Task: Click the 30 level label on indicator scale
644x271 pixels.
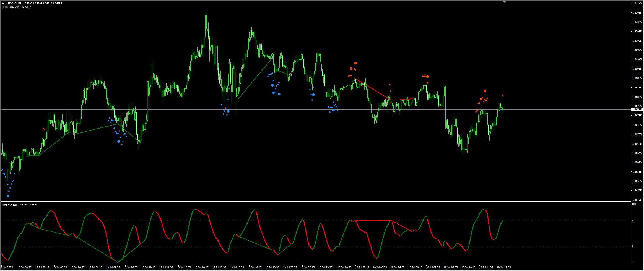Action: pyautogui.click(x=633, y=246)
